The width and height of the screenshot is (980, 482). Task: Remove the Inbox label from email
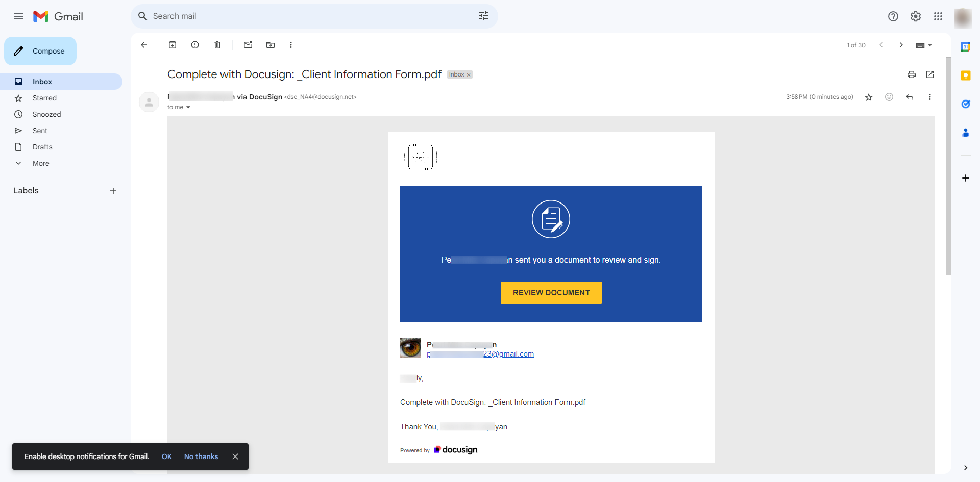pos(469,75)
